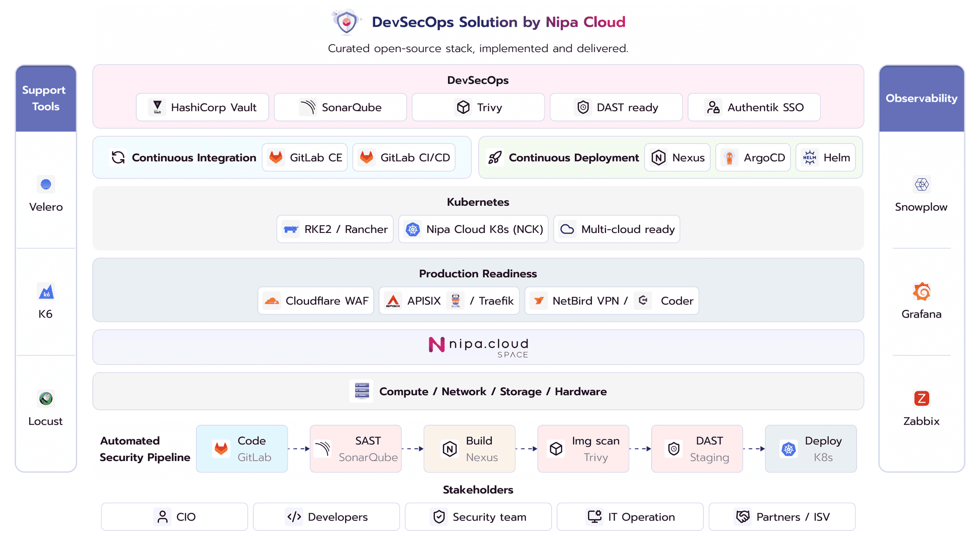Click the Multi-cloud ready cloud icon
The height and width of the screenshot is (551, 980).
[568, 229]
